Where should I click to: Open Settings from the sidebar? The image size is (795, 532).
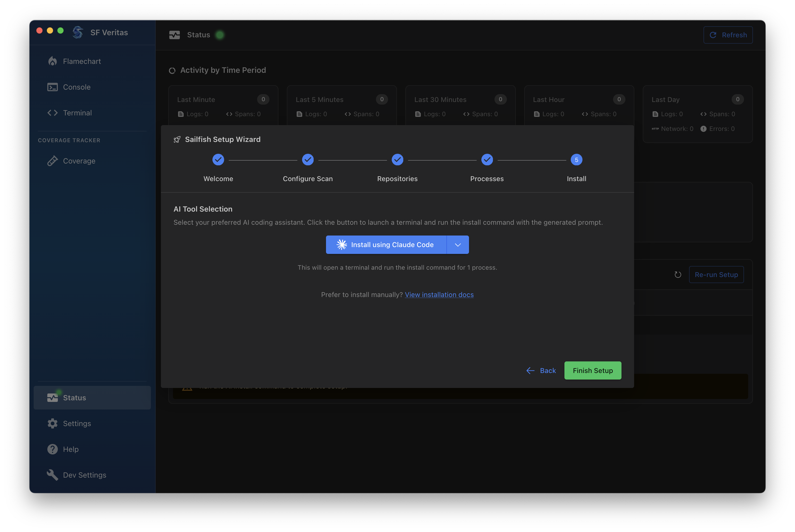77,423
